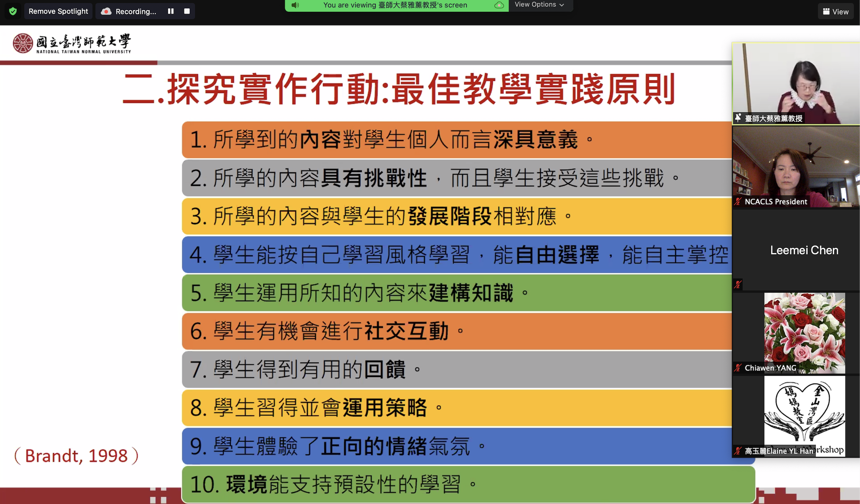Click the cloud recording status icon
This screenshot has width=860, height=504.
105,11
